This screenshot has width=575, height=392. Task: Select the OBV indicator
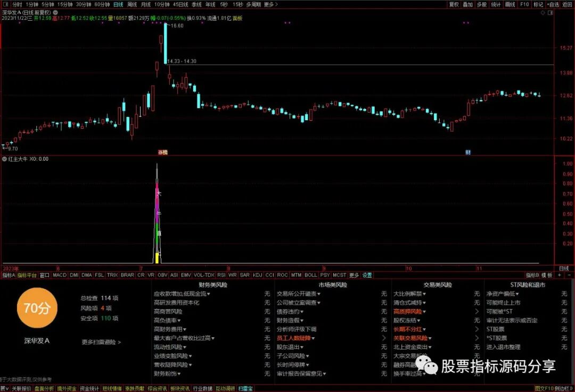point(162,275)
